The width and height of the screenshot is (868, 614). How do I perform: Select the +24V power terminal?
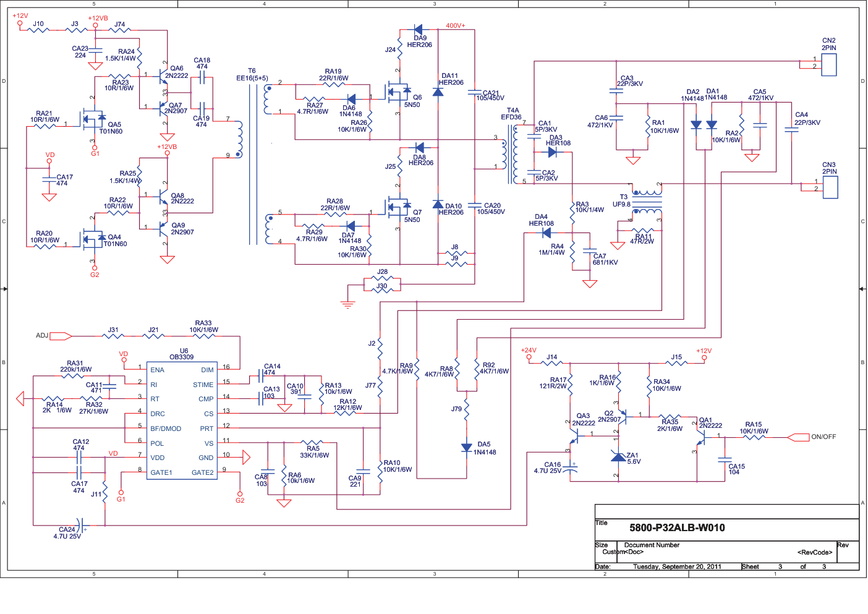[528, 357]
